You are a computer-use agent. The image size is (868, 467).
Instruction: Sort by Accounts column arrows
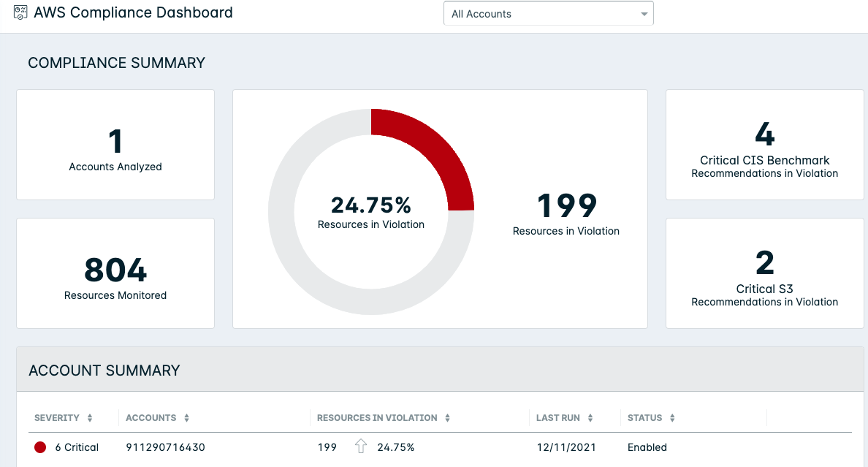[186, 418]
